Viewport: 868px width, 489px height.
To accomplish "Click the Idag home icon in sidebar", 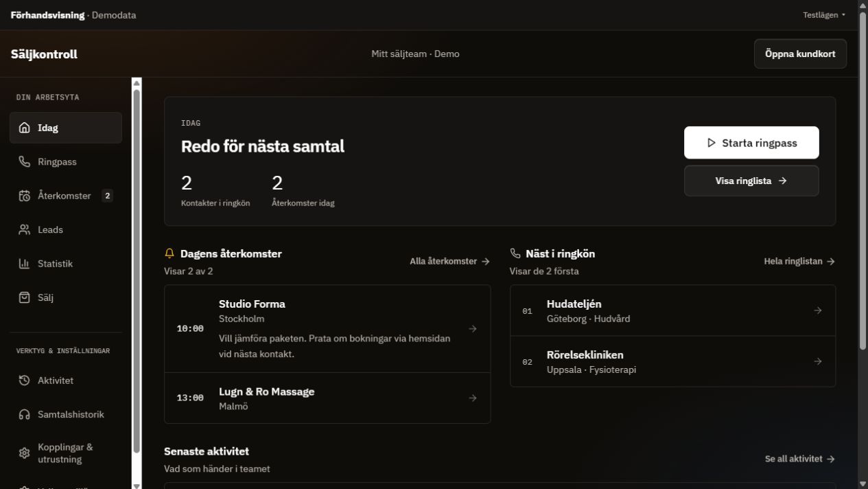I will click(x=25, y=128).
